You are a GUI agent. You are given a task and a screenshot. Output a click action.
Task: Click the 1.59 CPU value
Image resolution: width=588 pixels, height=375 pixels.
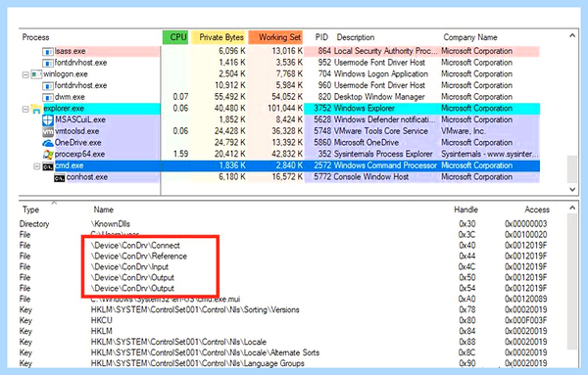(x=180, y=155)
